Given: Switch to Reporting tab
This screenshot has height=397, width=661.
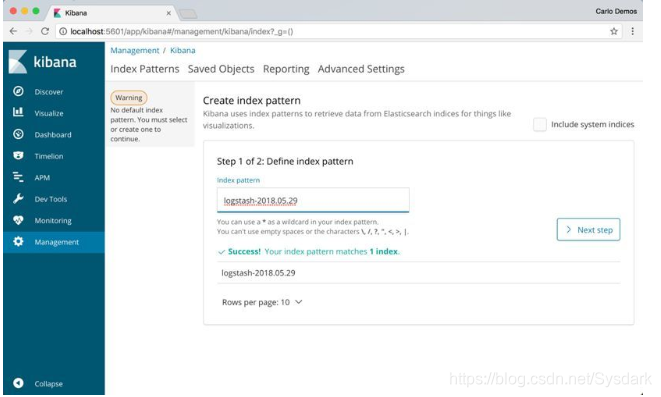Looking at the screenshot, I should point(286,69).
